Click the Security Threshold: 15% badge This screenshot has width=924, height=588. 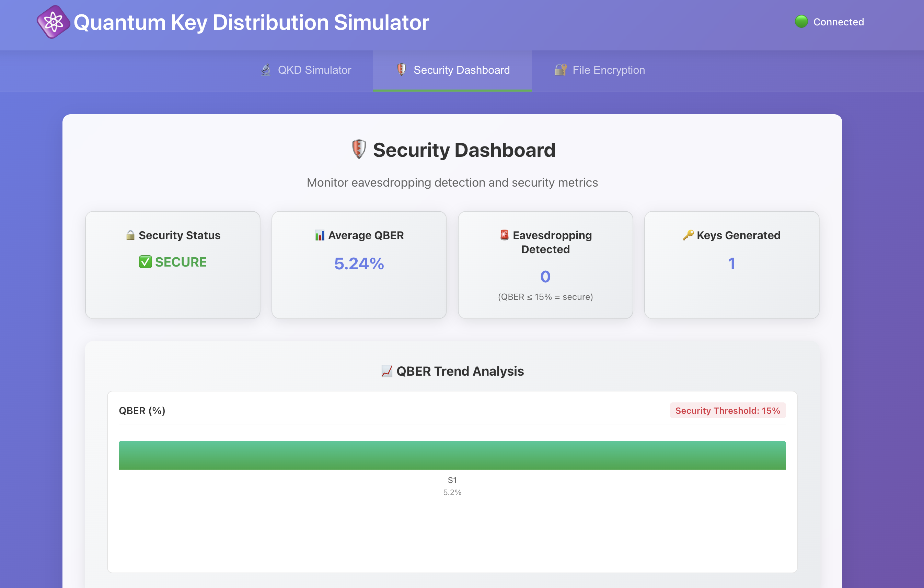728,410
